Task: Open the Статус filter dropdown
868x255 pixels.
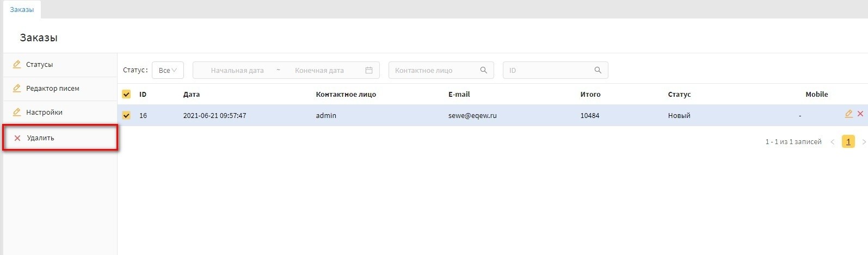Action: pyautogui.click(x=168, y=70)
